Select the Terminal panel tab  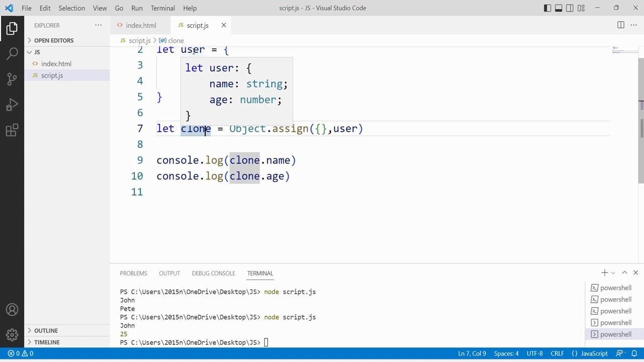coord(260,273)
